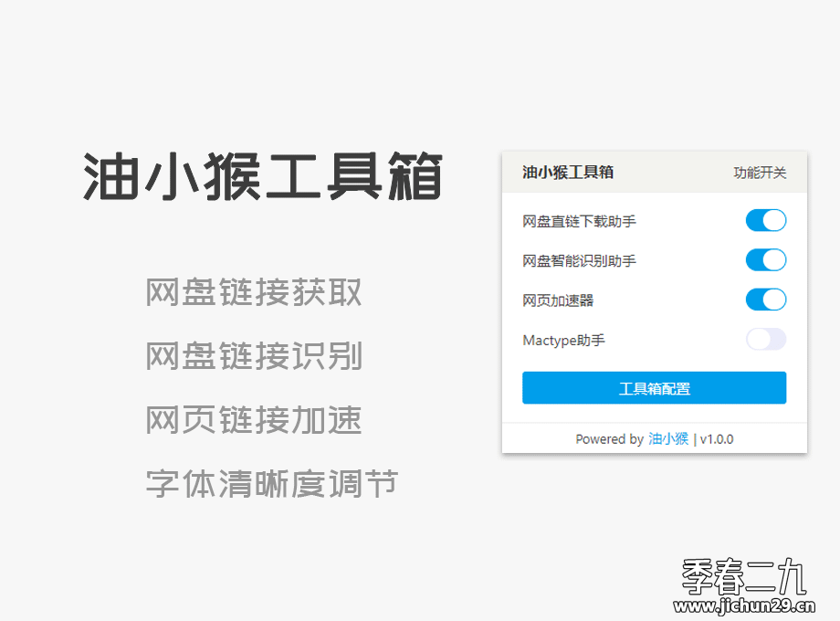Select the 网盘智能识别助手 label text

coord(579,260)
